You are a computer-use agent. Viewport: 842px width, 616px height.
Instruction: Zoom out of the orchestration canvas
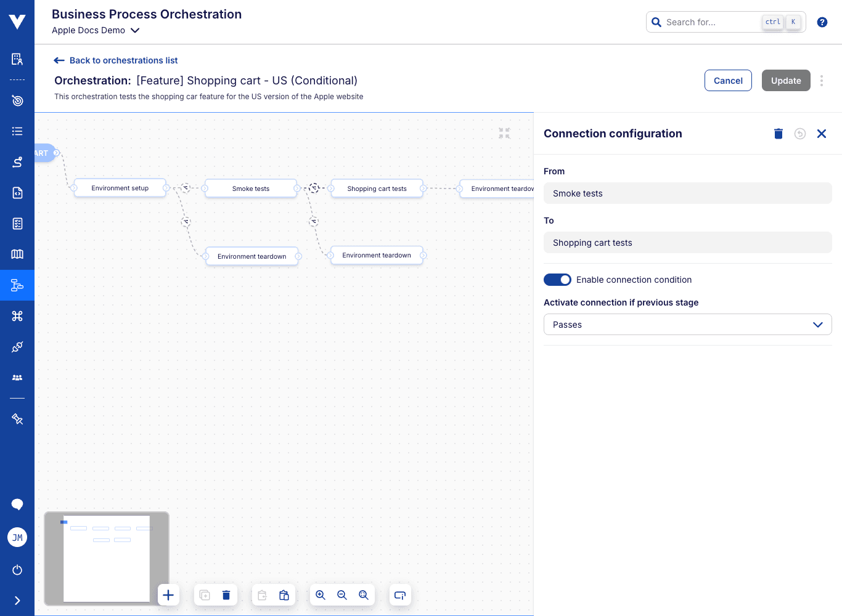342,595
